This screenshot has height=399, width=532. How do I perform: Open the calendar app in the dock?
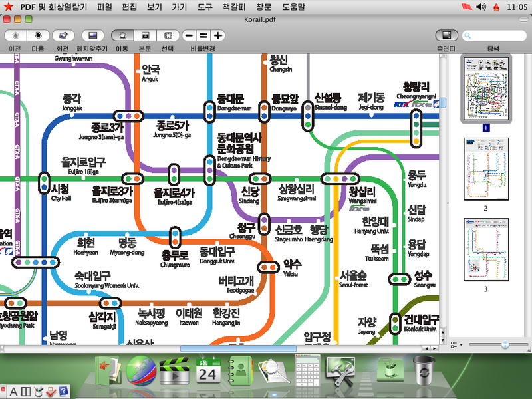pos(207,371)
